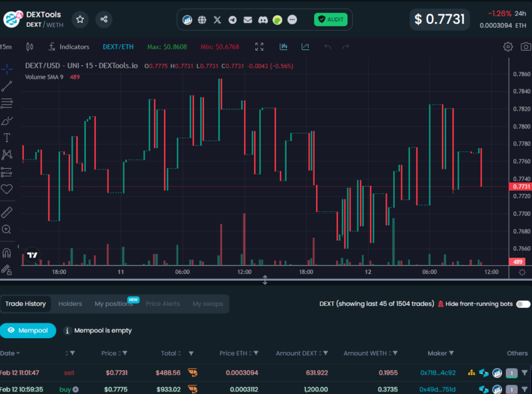Collapse the drawing toolbar with the arrow
This screenshot has width=532, height=394.
pyautogui.click(x=18, y=246)
